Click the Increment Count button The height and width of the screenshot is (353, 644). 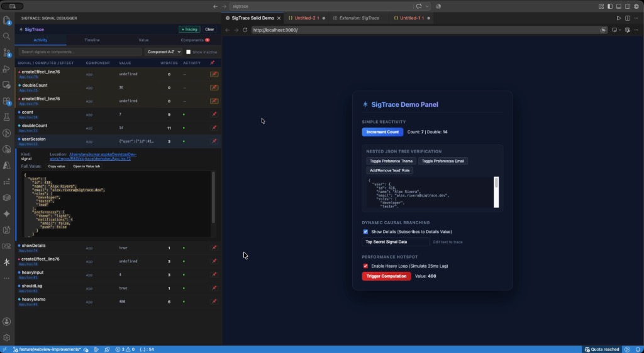382,132
